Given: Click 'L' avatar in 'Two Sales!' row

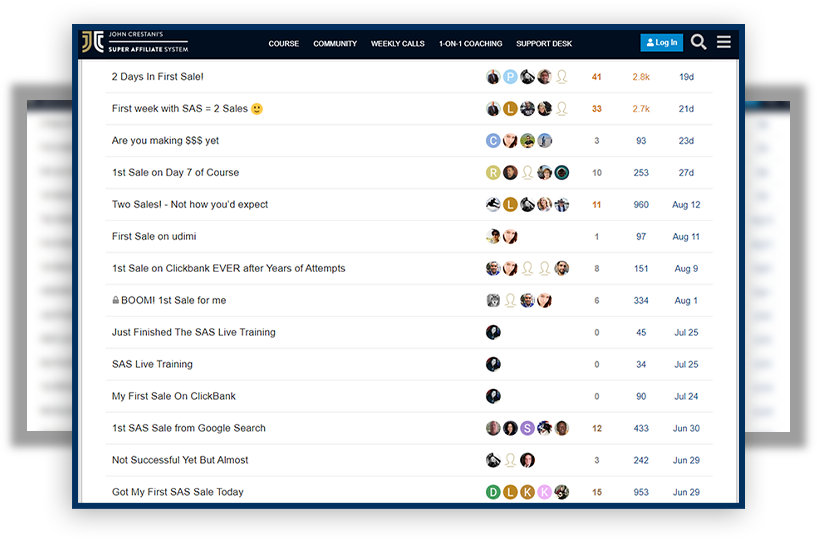Looking at the screenshot, I should (x=510, y=205).
